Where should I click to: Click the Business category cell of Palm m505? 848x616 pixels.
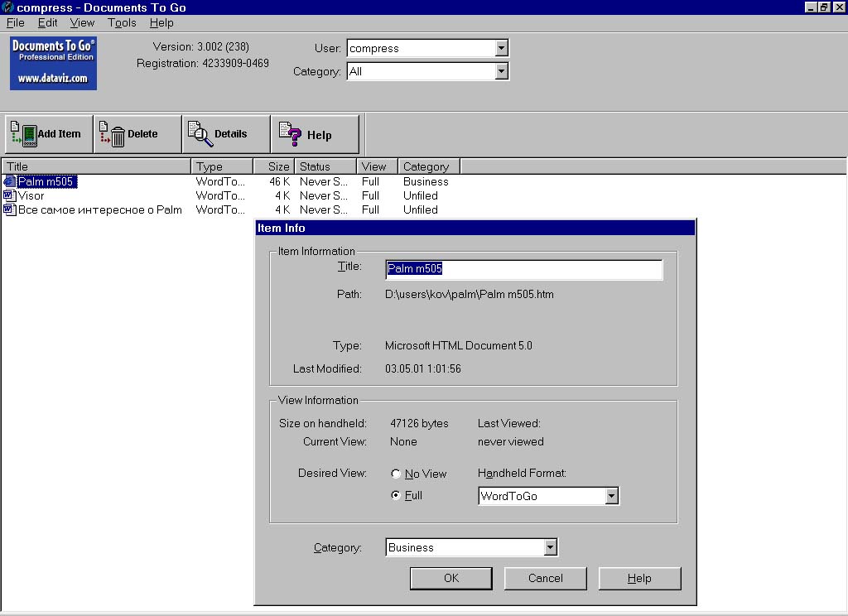(x=426, y=181)
